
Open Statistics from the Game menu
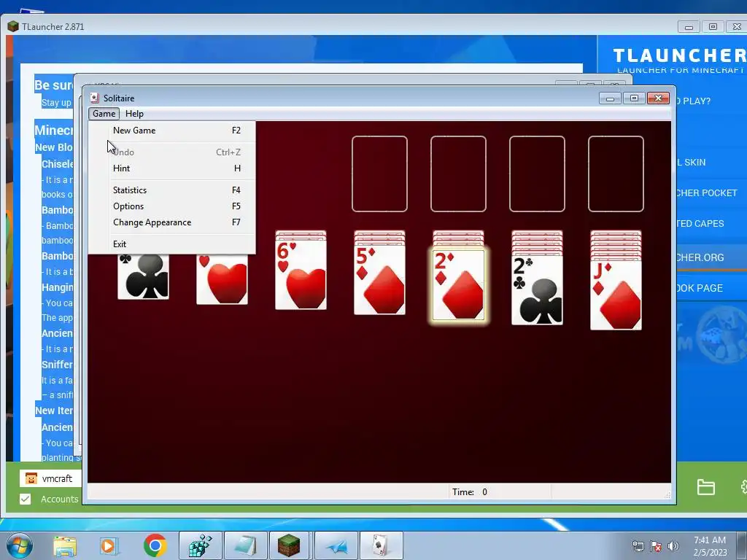172,190
